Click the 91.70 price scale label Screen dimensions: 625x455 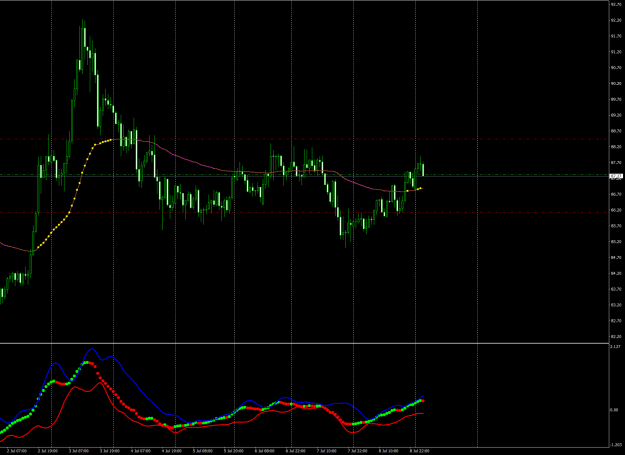616,36
